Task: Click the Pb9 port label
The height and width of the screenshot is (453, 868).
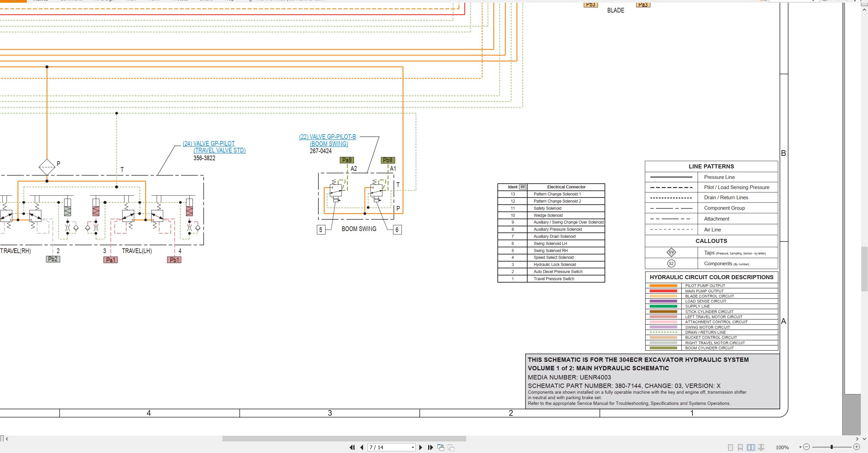Action: pyautogui.click(x=388, y=160)
